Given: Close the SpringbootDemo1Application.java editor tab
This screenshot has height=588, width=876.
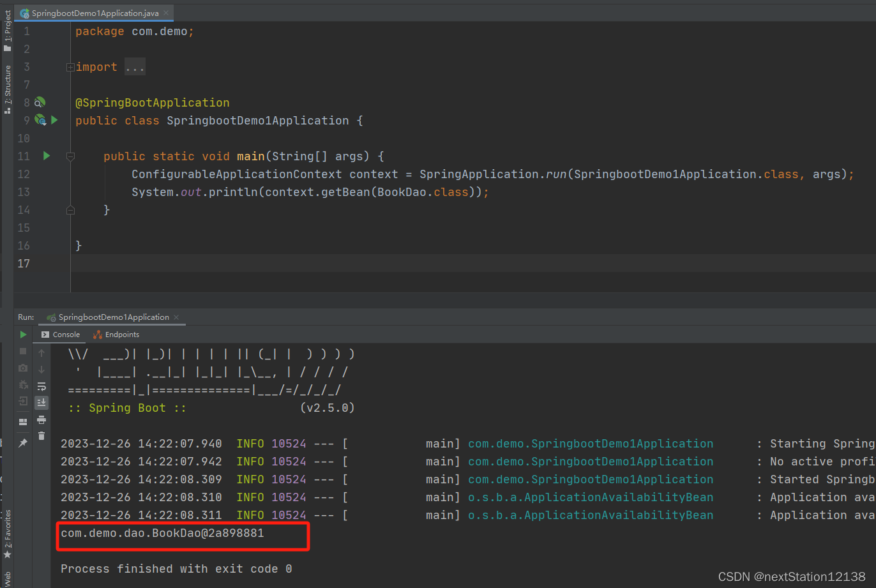Looking at the screenshot, I should [167, 13].
